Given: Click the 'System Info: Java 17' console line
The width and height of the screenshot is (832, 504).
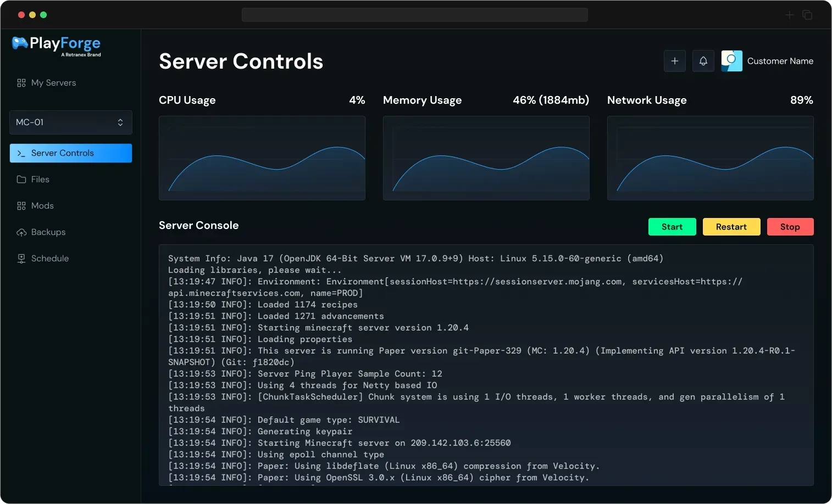Looking at the screenshot, I should (x=416, y=259).
